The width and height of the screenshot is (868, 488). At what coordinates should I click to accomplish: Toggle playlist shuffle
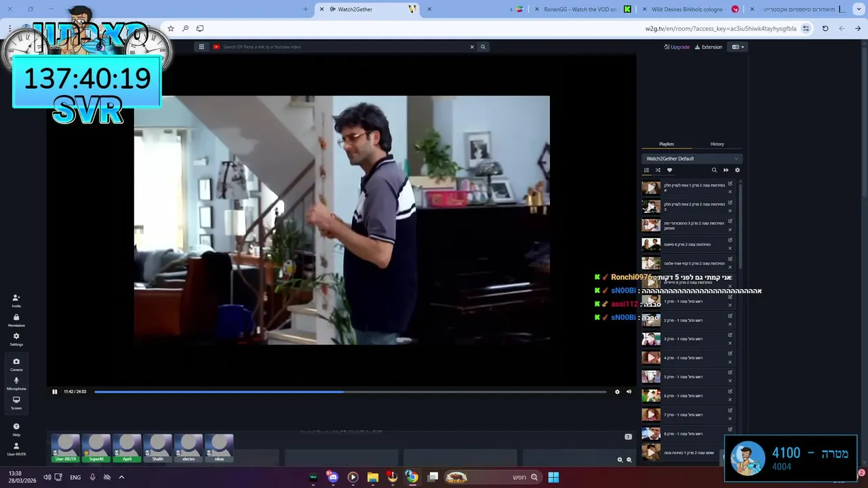tap(658, 170)
